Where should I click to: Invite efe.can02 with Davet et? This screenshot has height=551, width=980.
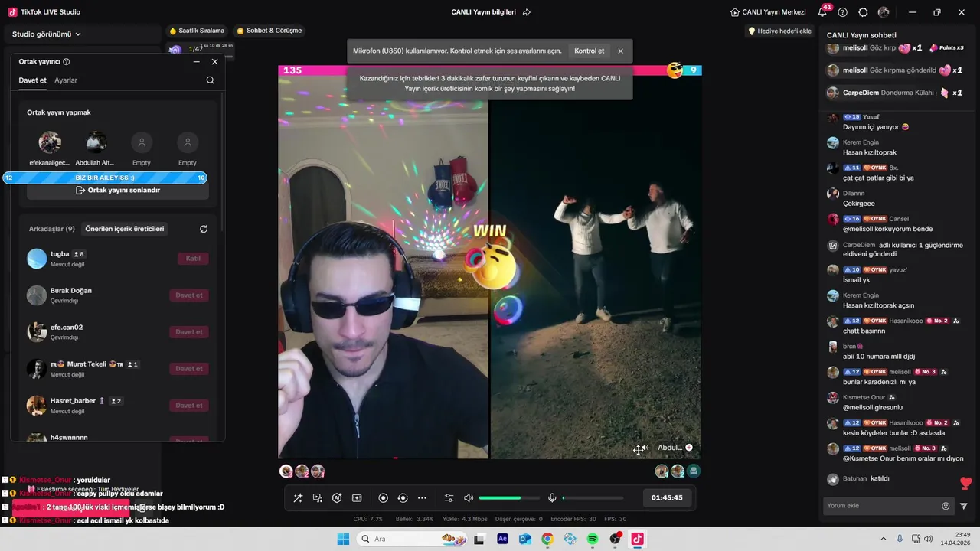[x=189, y=332]
